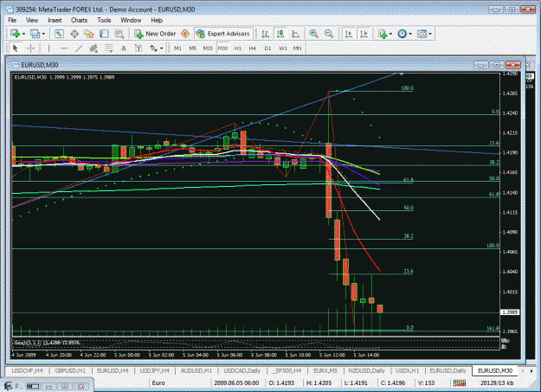Switch to the USDJPY,H4 chart tab
The image size is (541, 392).
[x=155, y=370]
